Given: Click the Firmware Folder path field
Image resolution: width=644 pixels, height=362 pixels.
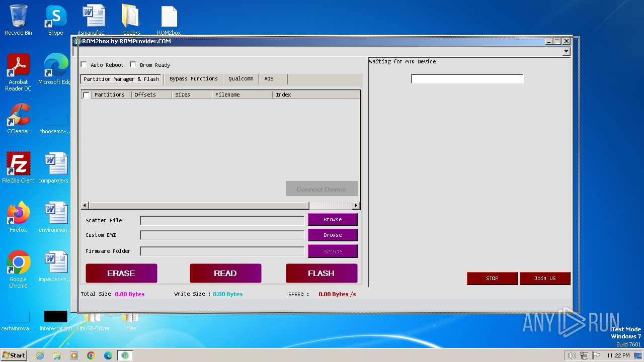Looking at the screenshot, I should click(222, 251).
